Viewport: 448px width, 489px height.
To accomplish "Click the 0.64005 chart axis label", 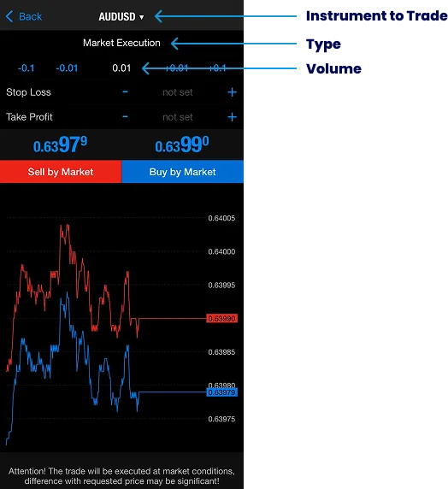I will pos(221,218).
